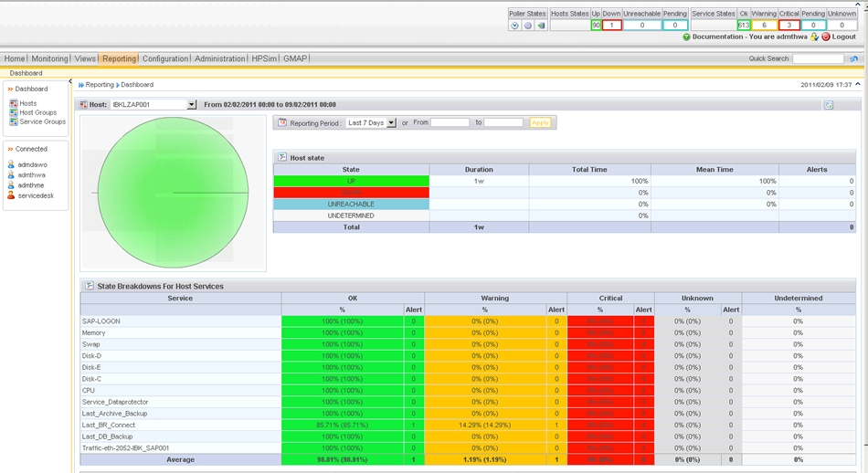Click the calendar icon beside Reporting Period

click(282, 122)
